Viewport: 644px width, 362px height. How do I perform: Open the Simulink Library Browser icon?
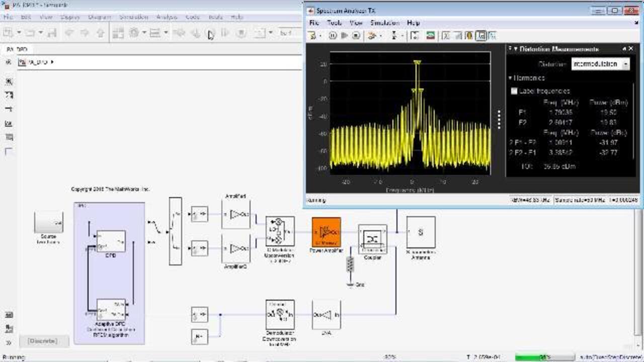click(x=117, y=33)
